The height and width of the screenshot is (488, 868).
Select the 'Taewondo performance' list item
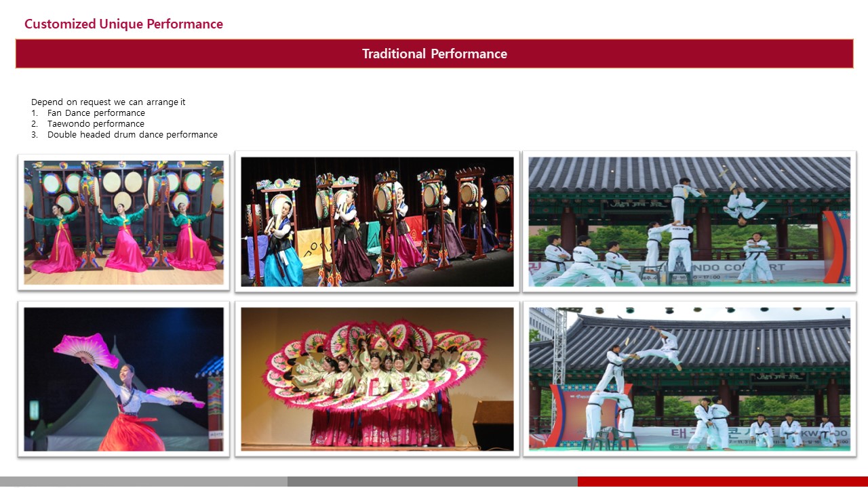click(96, 124)
